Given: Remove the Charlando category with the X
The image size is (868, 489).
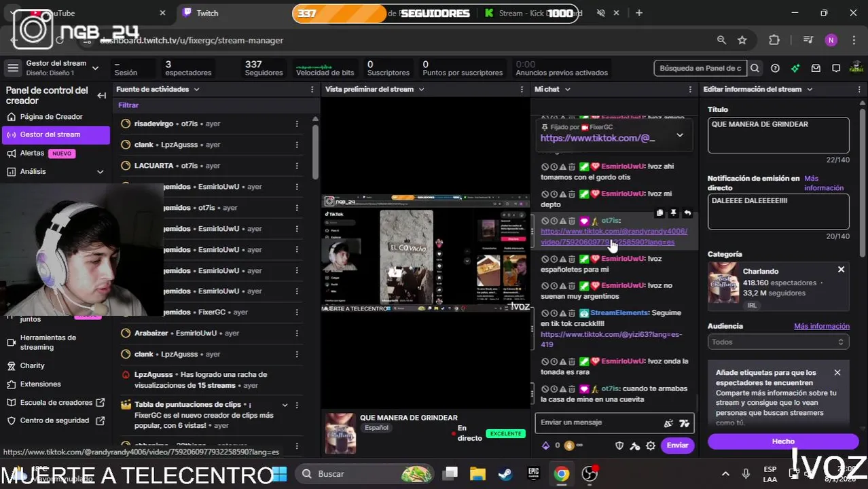Looking at the screenshot, I should [x=841, y=270].
